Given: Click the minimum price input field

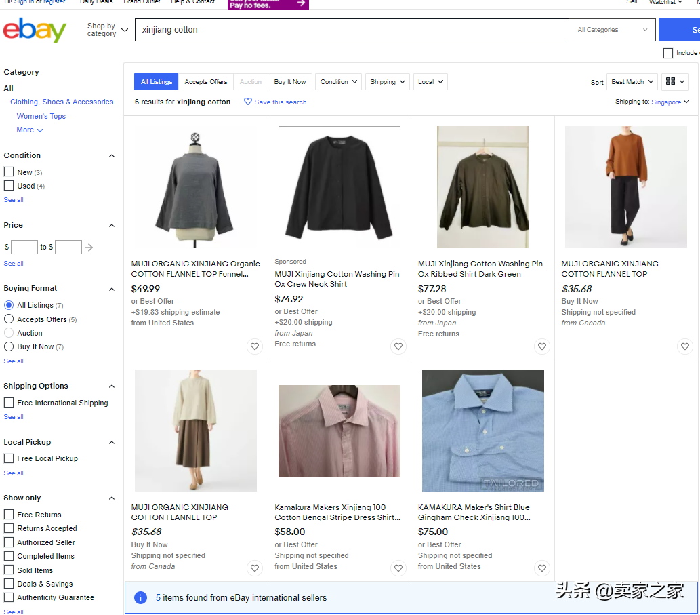Looking at the screenshot, I should [x=24, y=247].
